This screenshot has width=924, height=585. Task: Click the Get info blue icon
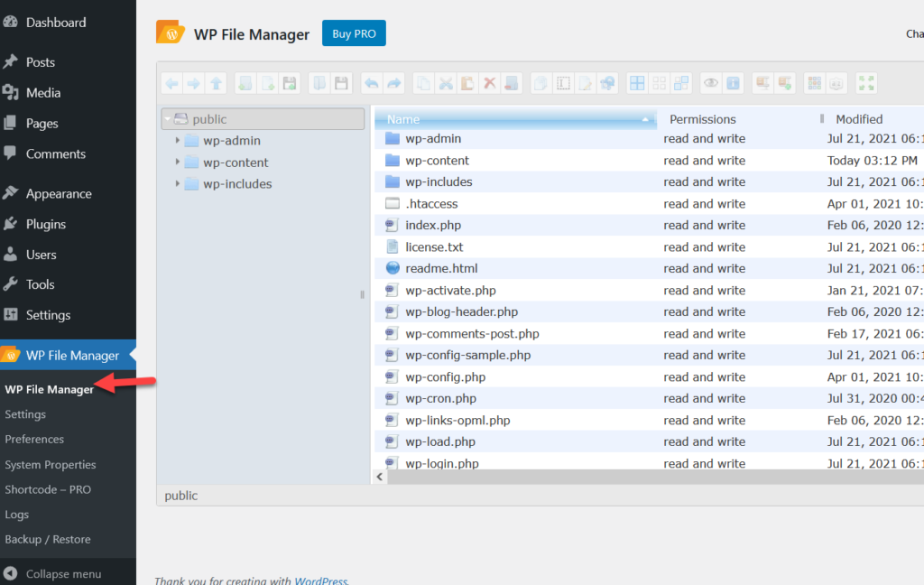coord(733,84)
